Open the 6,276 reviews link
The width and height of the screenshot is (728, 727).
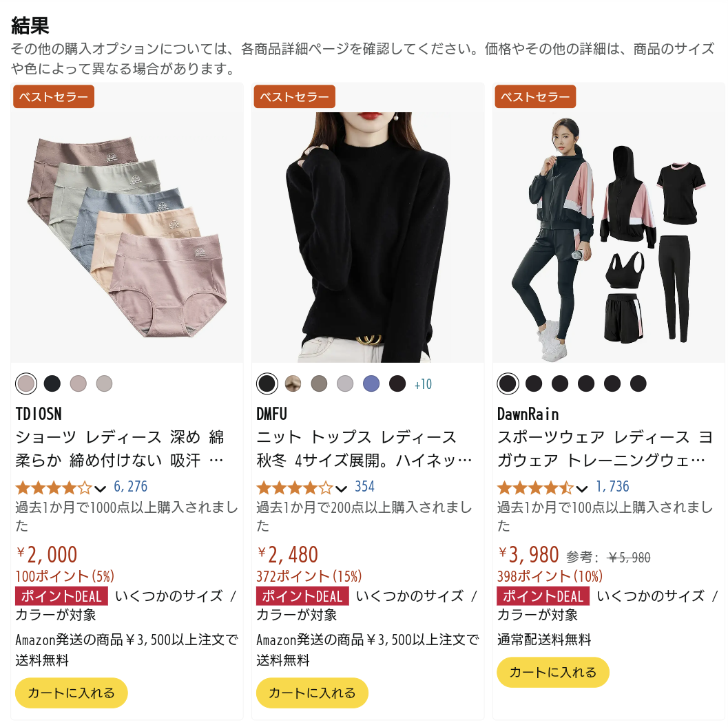(x=130, y=486)
